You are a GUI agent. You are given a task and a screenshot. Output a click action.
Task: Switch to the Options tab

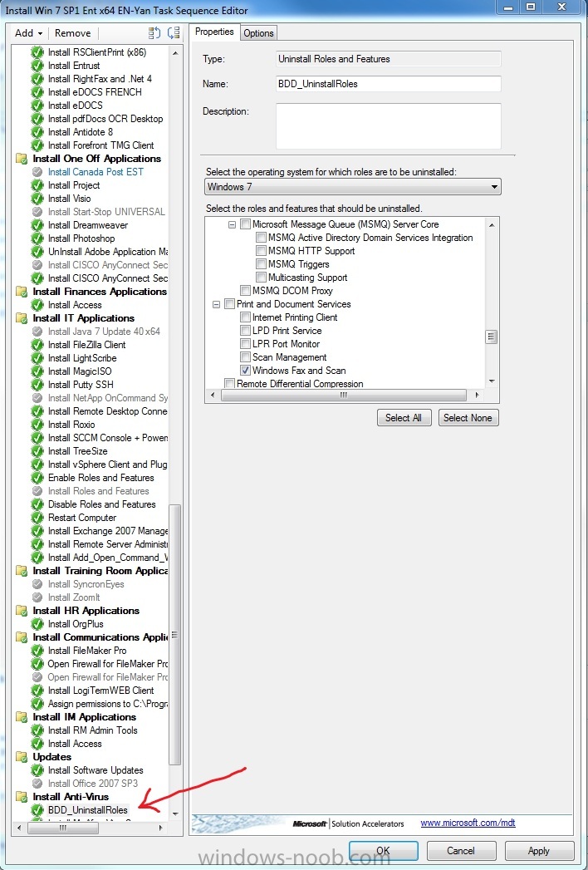[258, 33]
